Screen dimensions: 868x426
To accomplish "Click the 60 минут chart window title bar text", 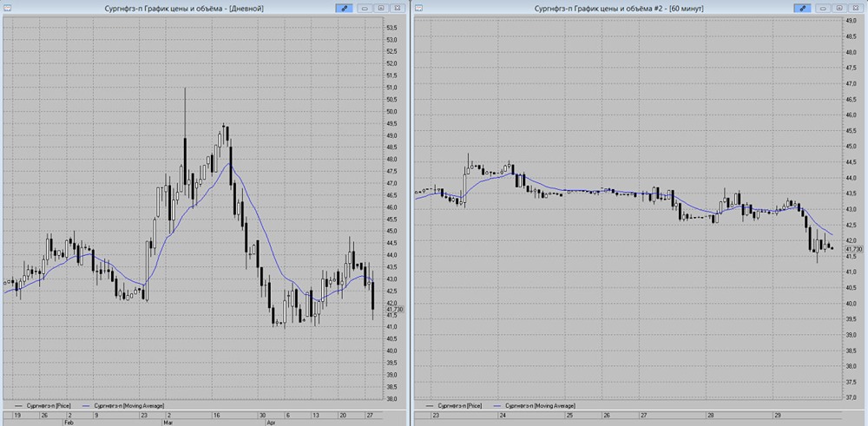I will [619, 9].
